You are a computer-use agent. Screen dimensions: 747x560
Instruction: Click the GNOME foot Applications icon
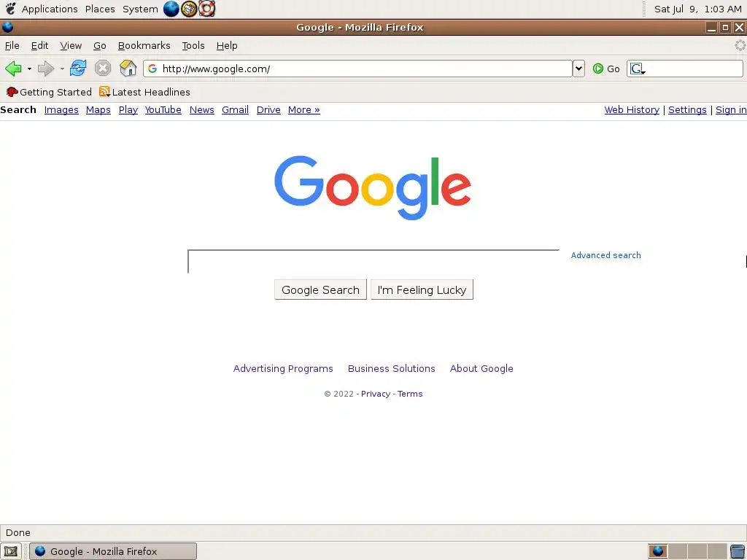pos(10,9)
